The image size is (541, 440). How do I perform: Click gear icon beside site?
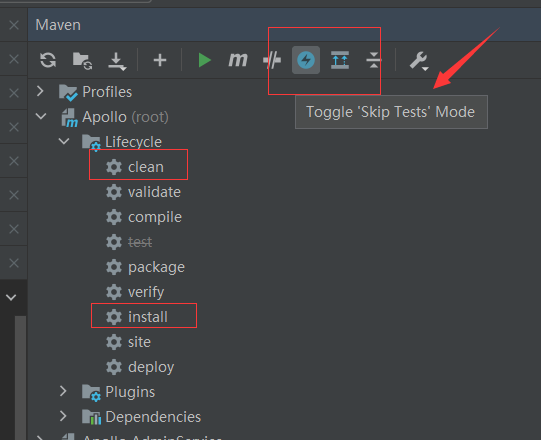click(x=114, y=342)
